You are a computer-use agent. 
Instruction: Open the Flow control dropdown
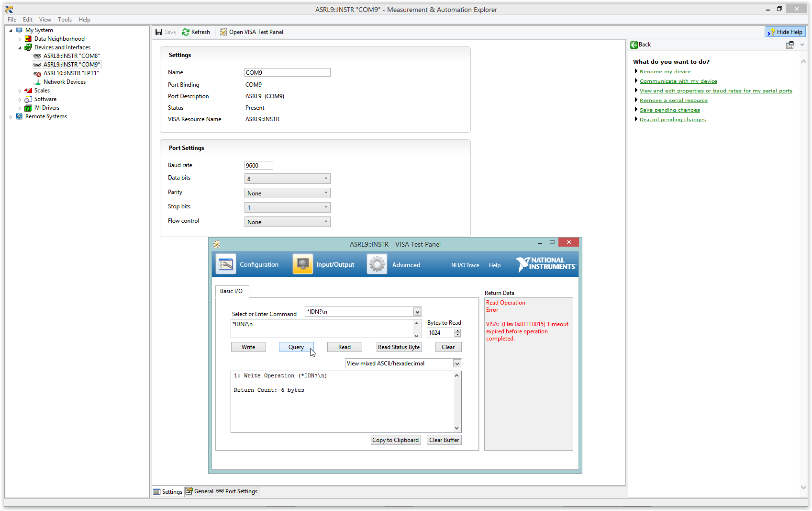[287, 222]
